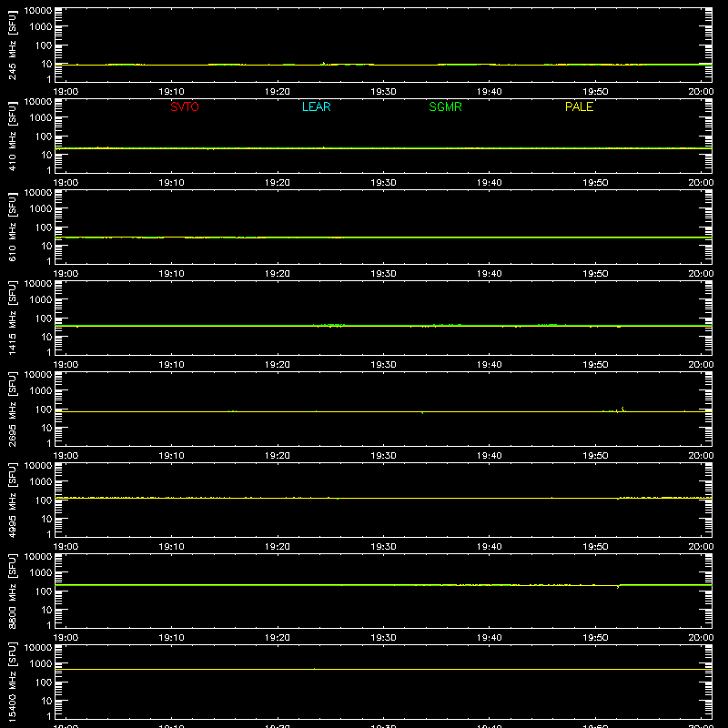Click the 100 y-axis label of 15400 MHz plot
Viewport: 728px width, 728px height.
point(44,682)
